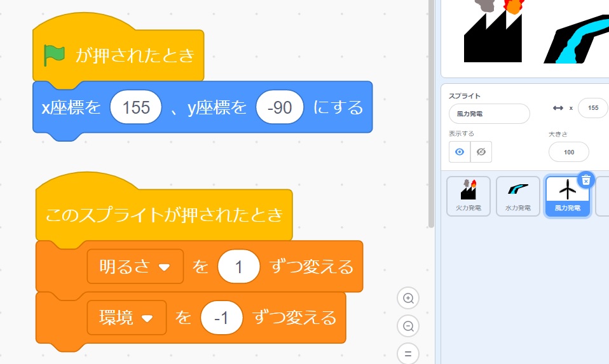Click the brightness change value 1

click(x=239, y=267)
